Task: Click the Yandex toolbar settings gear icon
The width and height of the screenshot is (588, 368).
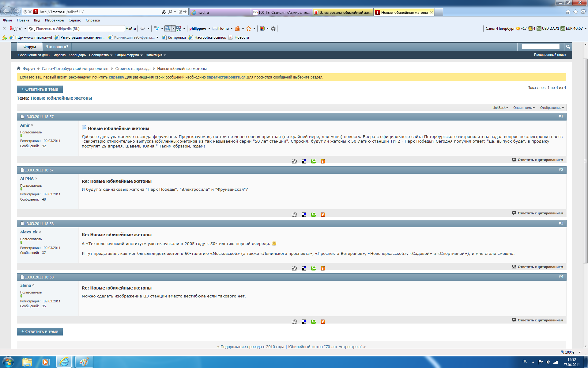Action: click(x=273, y=29)
